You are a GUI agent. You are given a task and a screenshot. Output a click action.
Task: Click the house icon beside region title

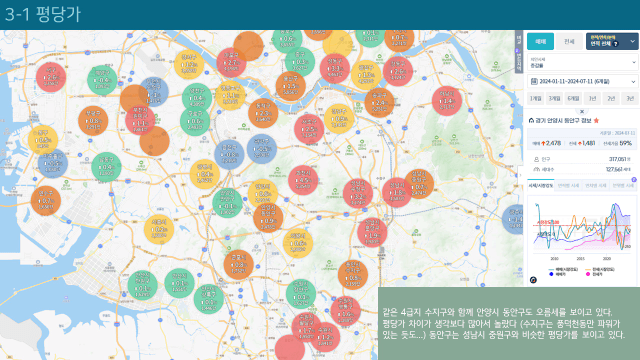tap(531, 120)
